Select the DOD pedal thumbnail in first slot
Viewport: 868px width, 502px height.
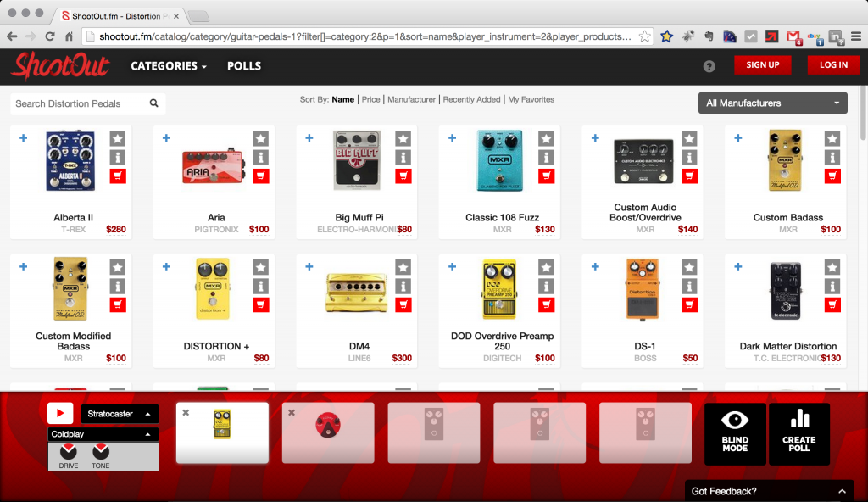[222, 425]
